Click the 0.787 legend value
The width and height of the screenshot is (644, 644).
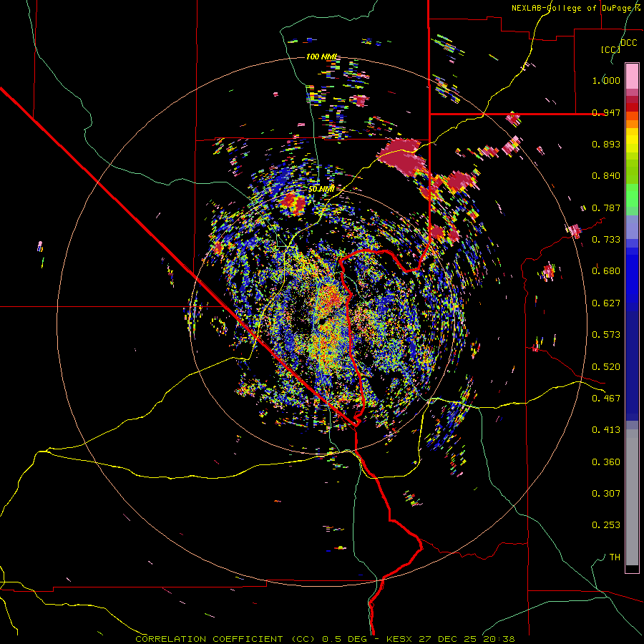coord(606,208)
